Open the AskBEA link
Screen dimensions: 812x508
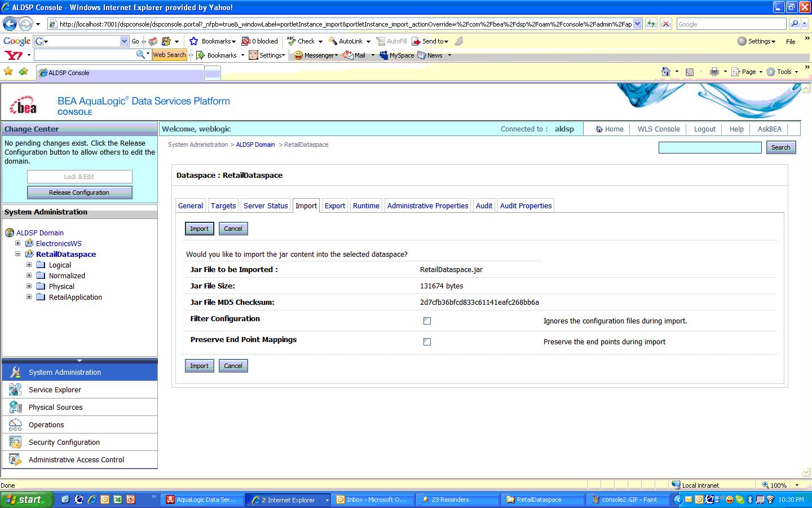tap(769, 129)
